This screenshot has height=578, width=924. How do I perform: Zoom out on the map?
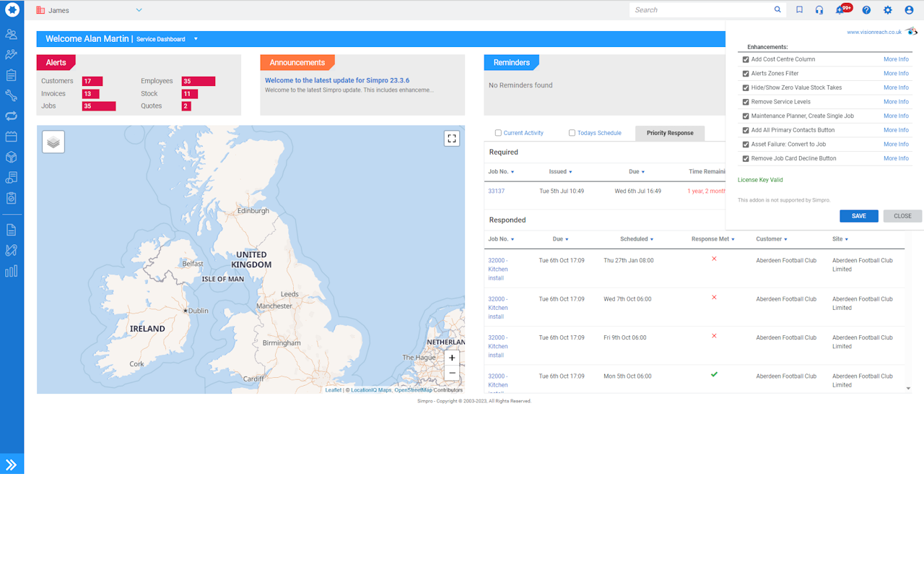click(x=452, y=374)
